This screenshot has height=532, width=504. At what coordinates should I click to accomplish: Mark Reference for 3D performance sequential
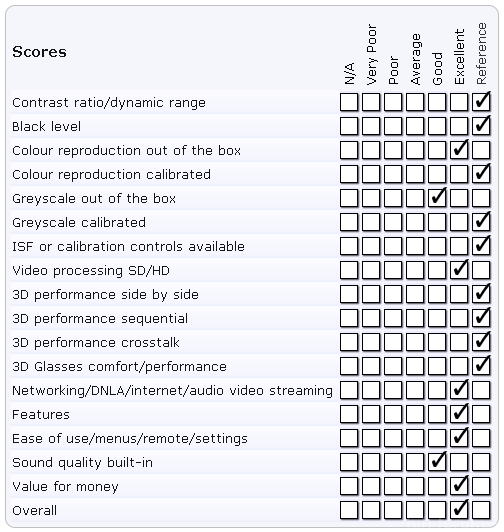coord(481,318)
